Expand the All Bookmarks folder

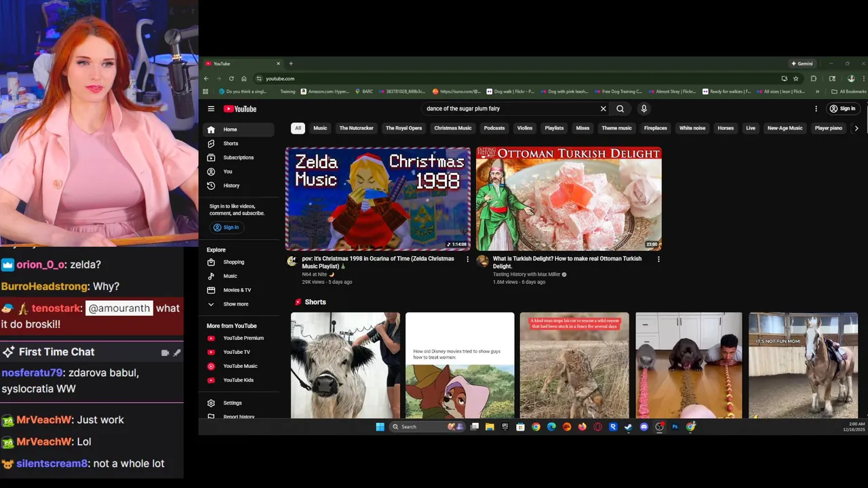(x=849, y=91)
